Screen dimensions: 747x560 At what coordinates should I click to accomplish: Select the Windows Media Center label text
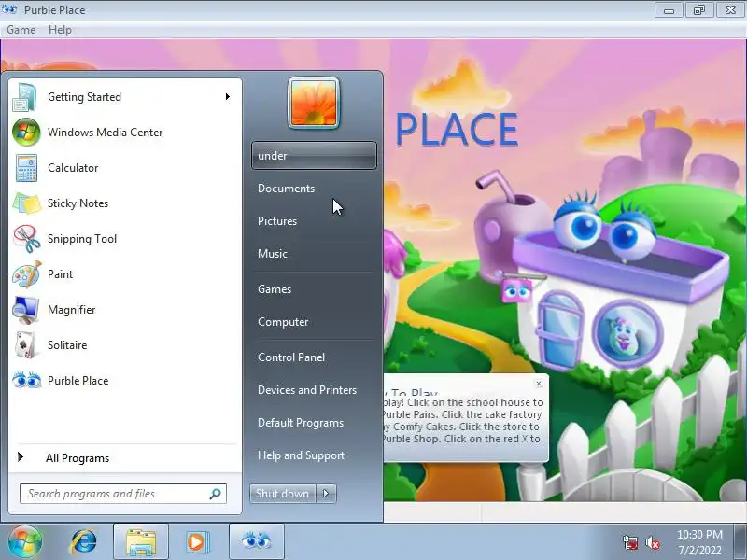click(x=106, y=133)
